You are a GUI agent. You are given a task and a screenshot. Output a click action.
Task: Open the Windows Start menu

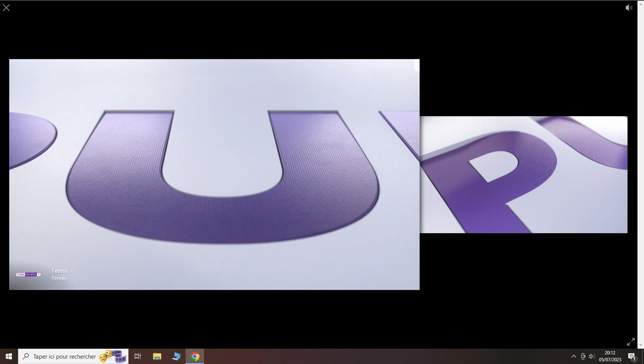point(9,356)
